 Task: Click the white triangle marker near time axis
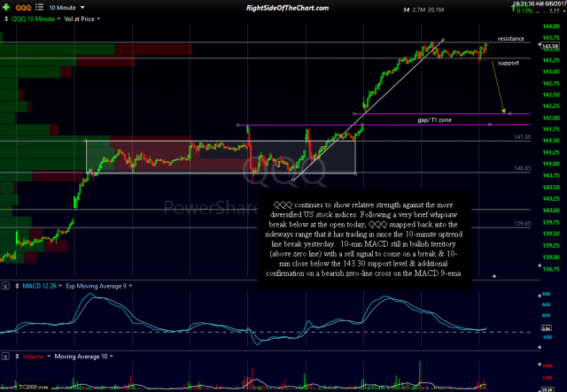point(494,276)
